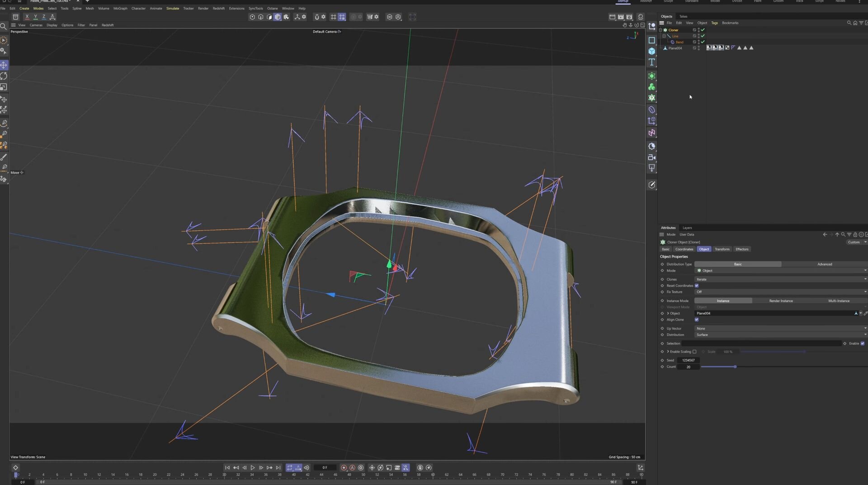Toggle the Line object enable checkmark
Screen dimensions: 868x485
click(x=703, y=36)
